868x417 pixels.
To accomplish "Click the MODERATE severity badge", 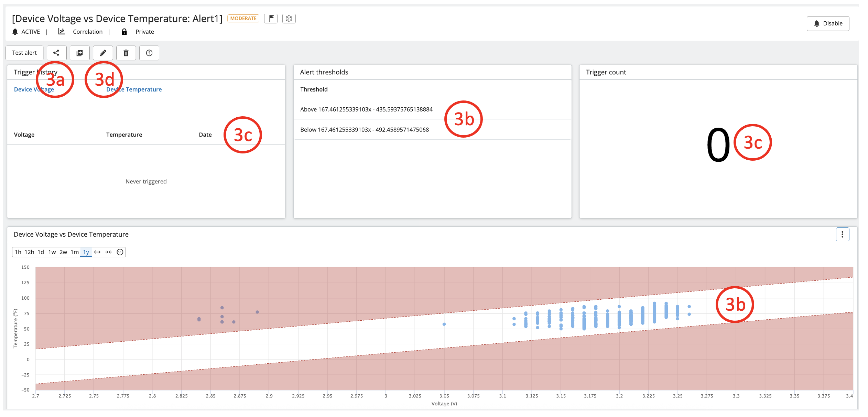I will click(243, 18).
